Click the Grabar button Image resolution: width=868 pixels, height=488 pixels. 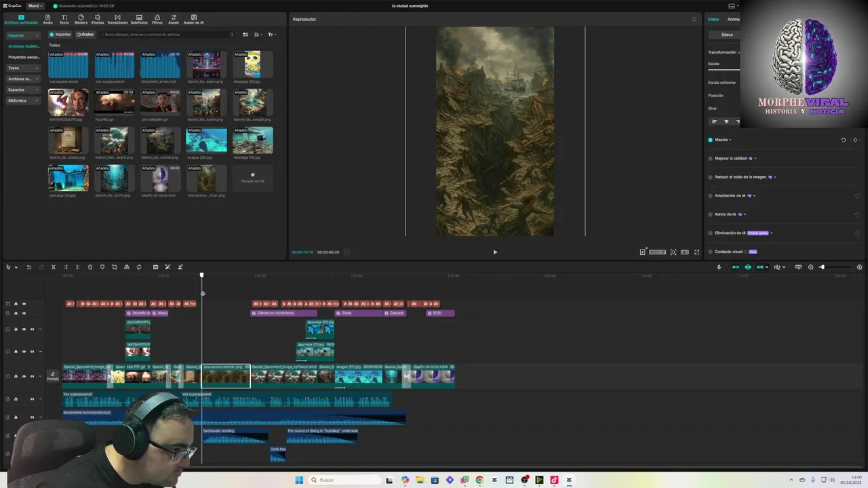click(x=85, y=35)
